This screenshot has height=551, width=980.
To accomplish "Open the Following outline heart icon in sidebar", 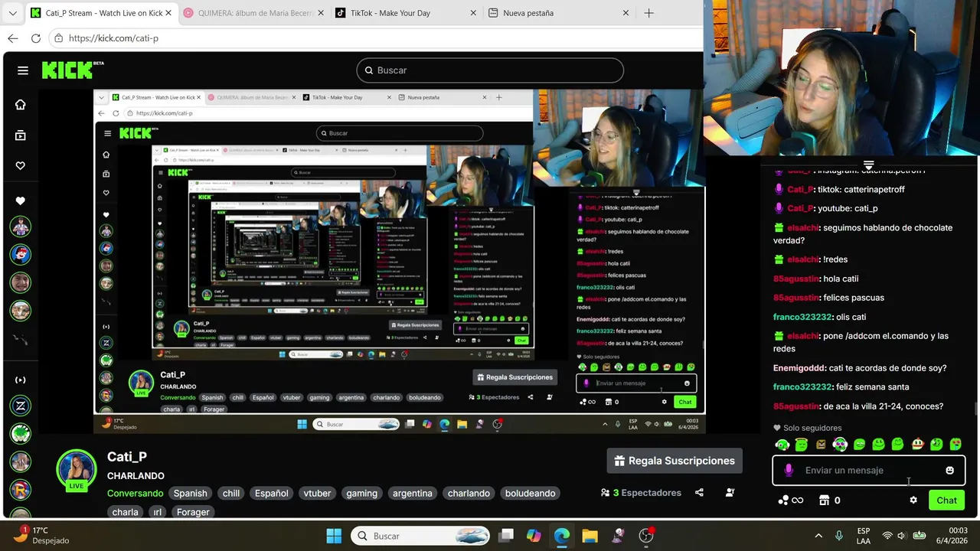I will [21, 165].
